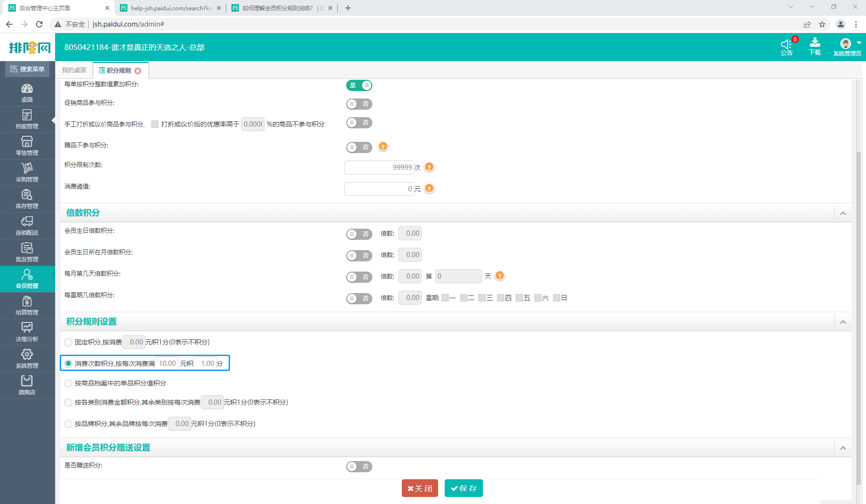Collapse the 倍数积分 section

[x=843, y=213]
